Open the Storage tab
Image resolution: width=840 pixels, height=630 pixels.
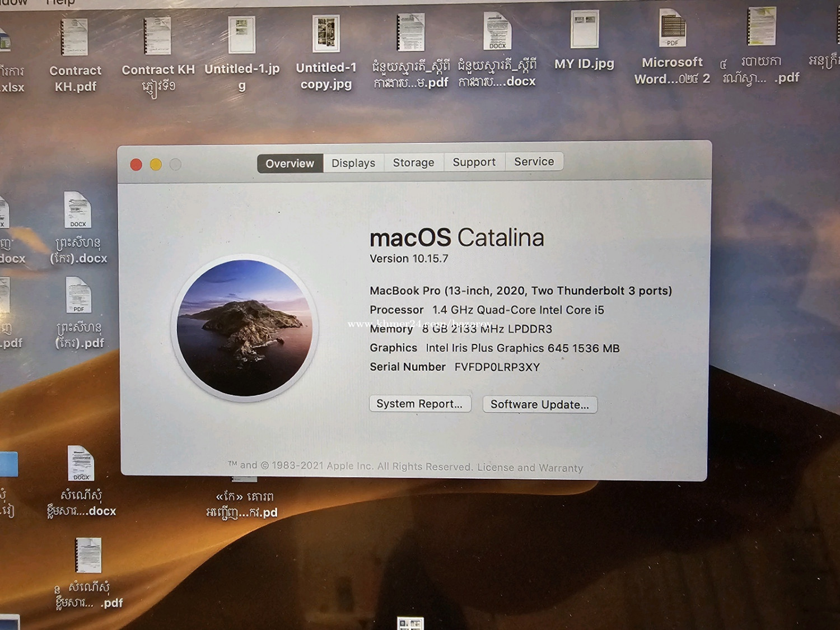413,162
